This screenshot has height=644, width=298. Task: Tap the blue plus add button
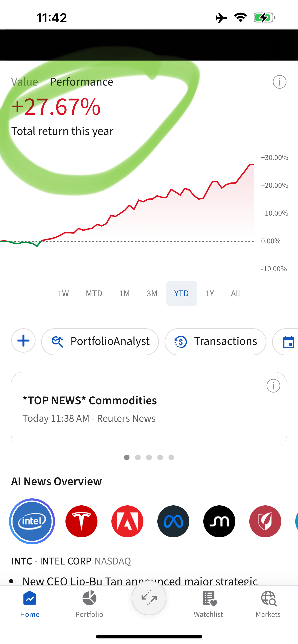click(23, 341)
